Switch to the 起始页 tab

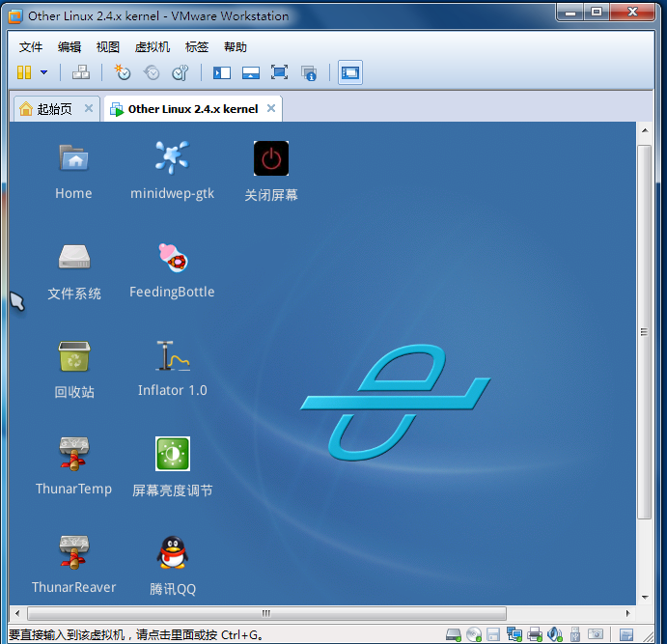click(54, 109)
